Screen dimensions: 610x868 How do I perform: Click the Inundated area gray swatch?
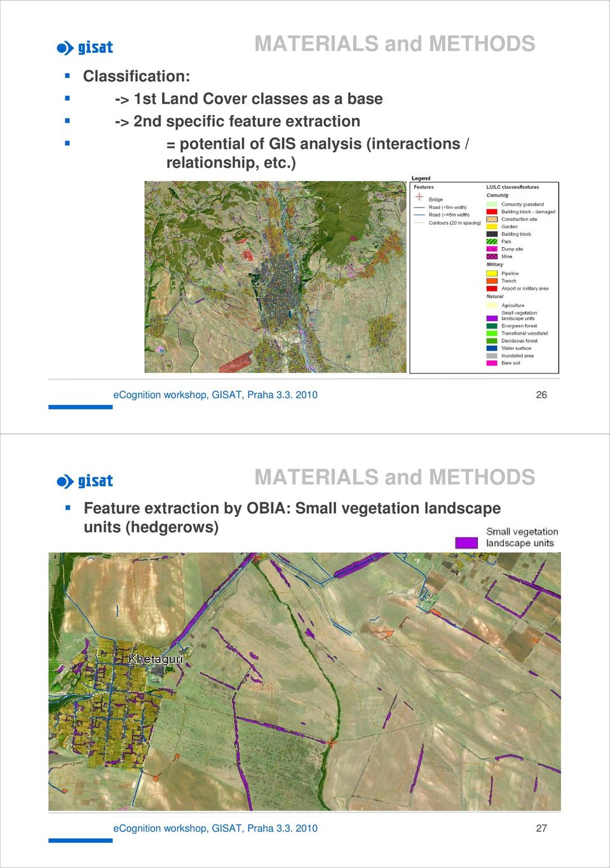(x=492, y=356)
